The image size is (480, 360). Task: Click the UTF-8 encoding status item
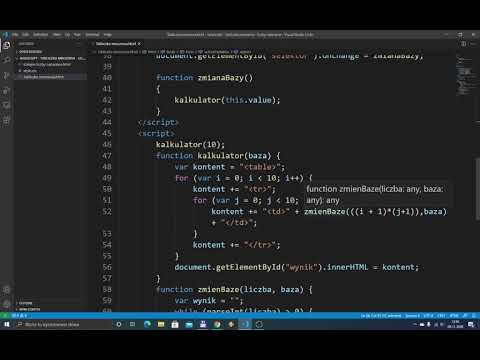click(x=428, y=315)
